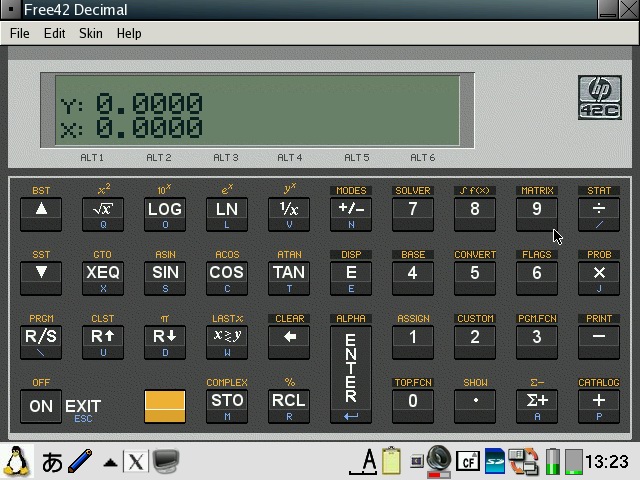Open the Skin menu

click(91, 33)
